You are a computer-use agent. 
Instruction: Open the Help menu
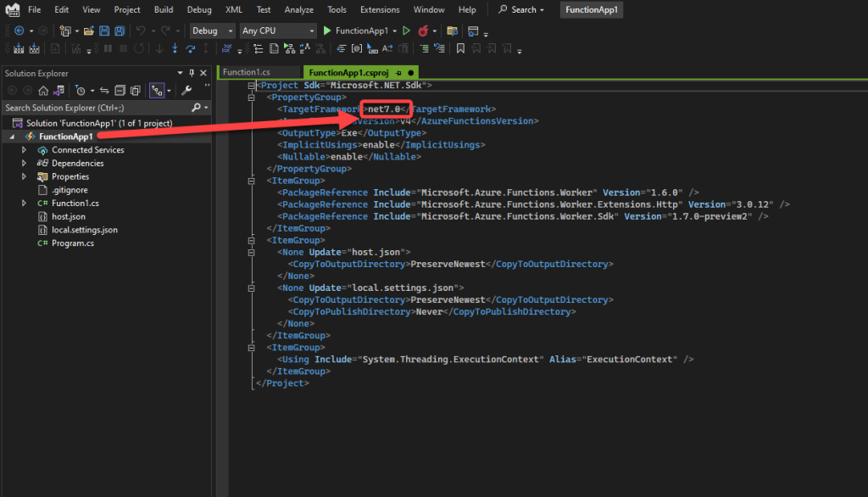tap(467, 10)
